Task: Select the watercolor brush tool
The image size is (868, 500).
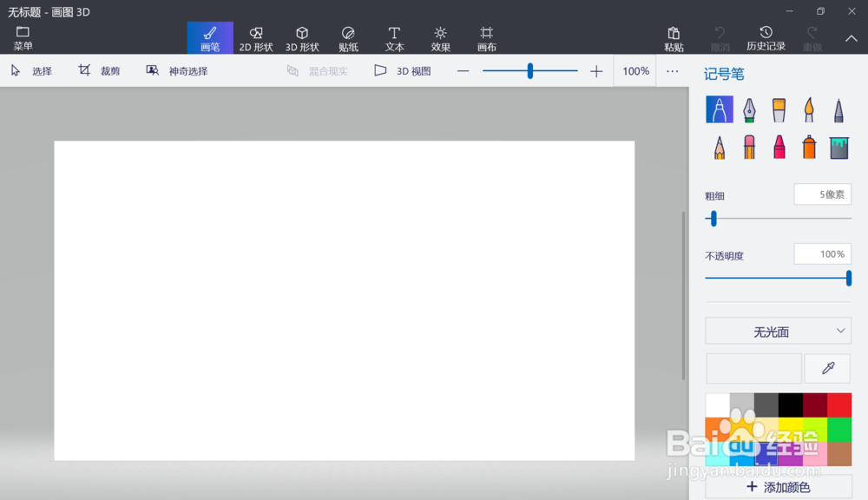Action: pyautogui.click(x=809, y=109)
